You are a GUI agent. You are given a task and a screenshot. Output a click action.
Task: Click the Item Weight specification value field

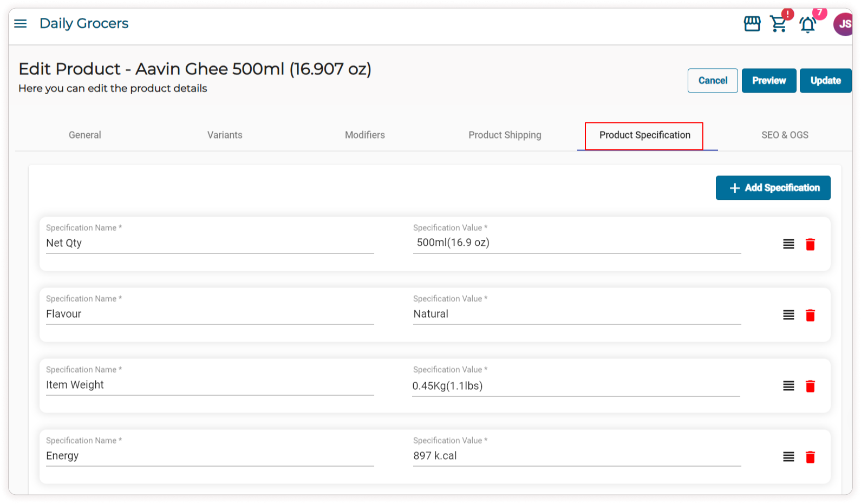tap(576, 385)
